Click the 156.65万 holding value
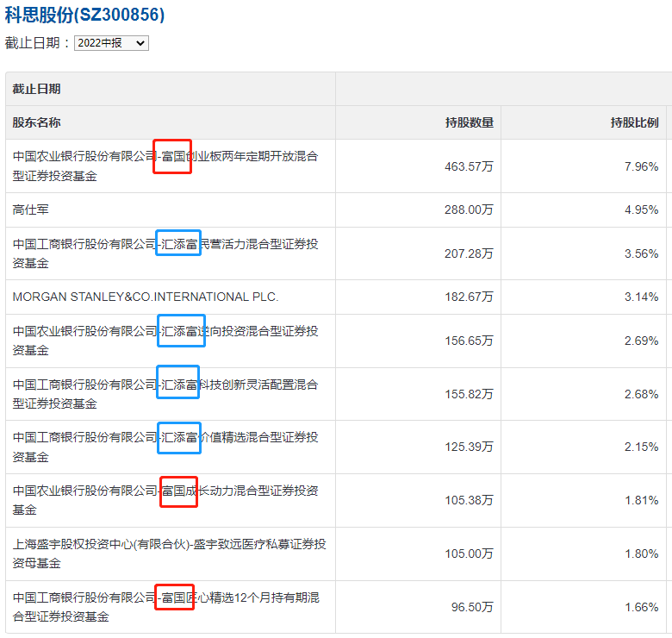 (469, 341)
